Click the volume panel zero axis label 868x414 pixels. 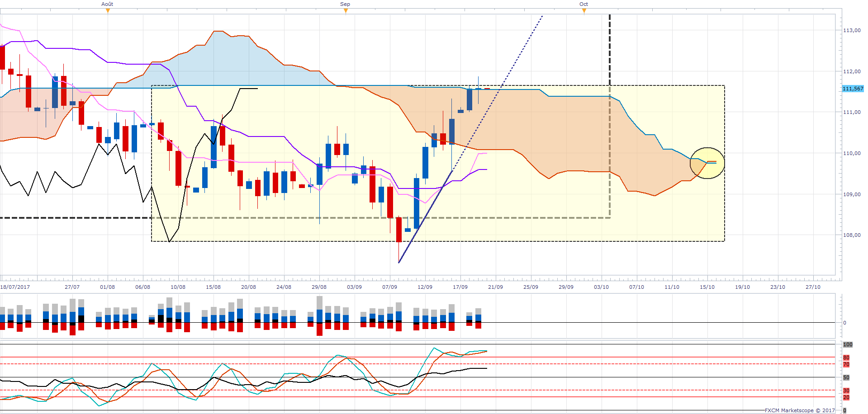pyautogui.click(x=844, y=323)
